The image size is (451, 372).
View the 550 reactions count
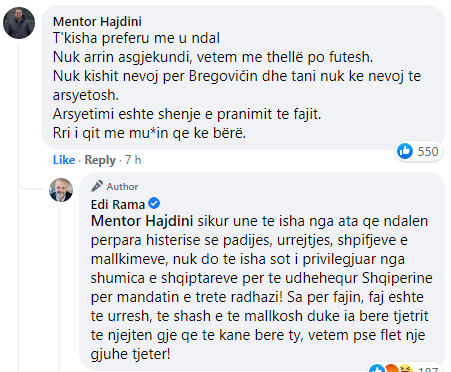[x=428, y=152]
